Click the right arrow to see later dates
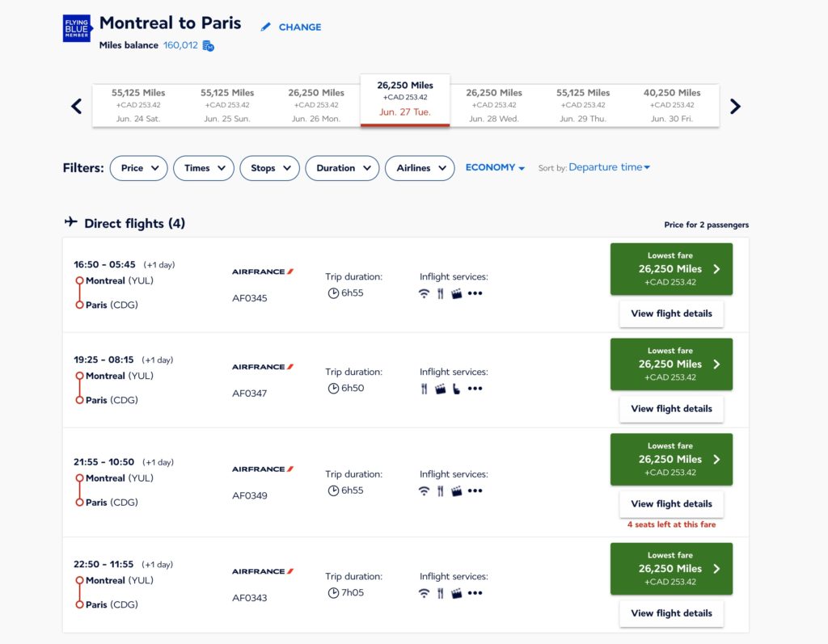Viewport: 828px width, 644px height. (x=735, y=106)
